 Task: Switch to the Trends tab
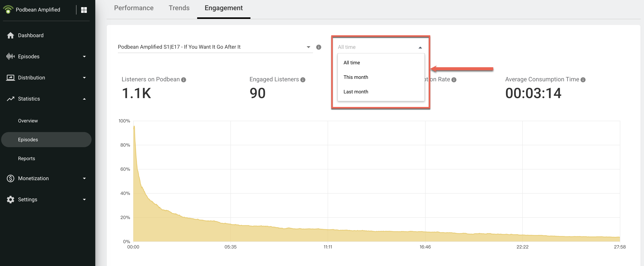point(179,8)
